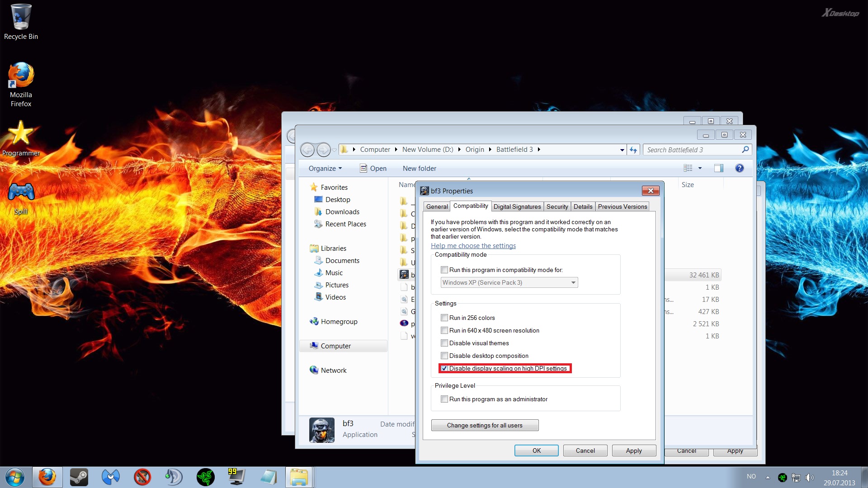This screenshot has height=488, width=868.
Task: Check Run in 640 x 480 screen resolution
Action: click(444, 330)
